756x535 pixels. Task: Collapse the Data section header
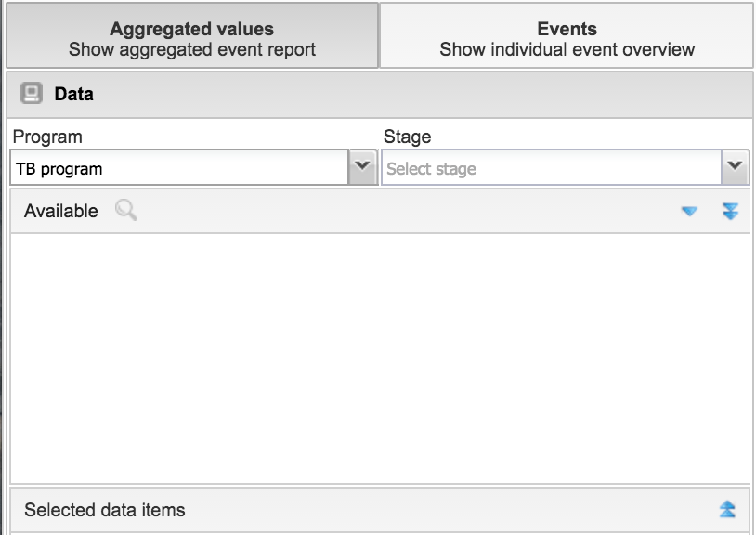click(x=379, y=94)
